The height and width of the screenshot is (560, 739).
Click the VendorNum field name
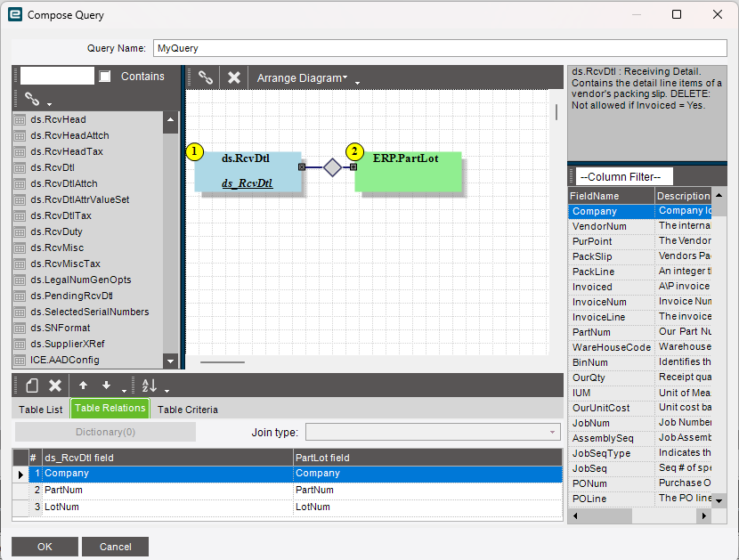(x=599, y=226)
